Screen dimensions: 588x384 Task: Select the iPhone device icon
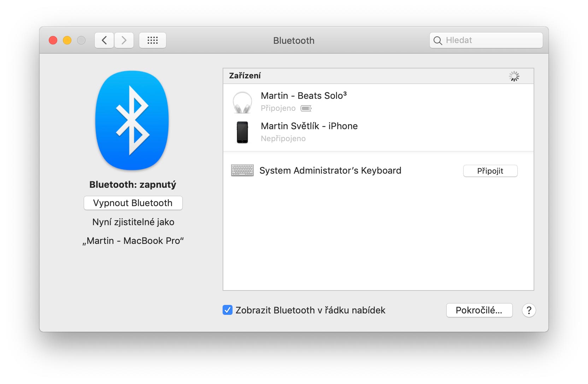242,132
